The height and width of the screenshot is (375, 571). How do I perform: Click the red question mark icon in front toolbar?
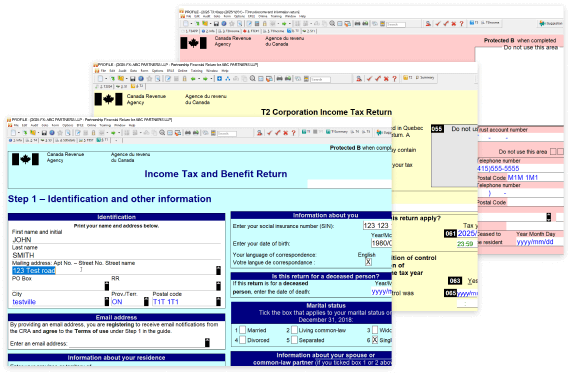click(294, 133)
